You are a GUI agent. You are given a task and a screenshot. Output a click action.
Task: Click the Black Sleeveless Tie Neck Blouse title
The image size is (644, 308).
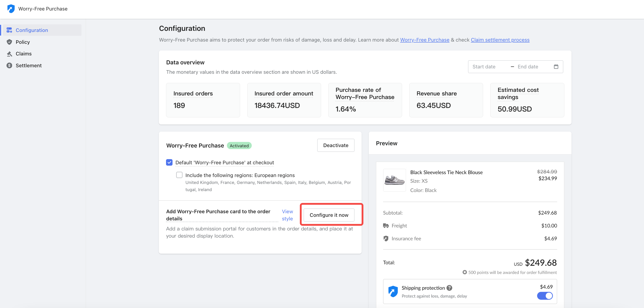pos(446,172)
